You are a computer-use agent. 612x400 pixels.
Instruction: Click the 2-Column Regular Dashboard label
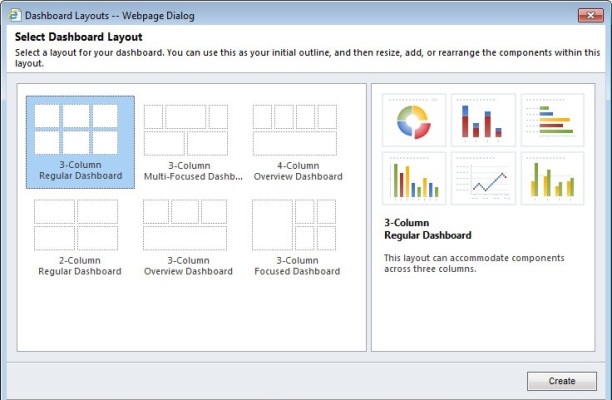point(80,266)
